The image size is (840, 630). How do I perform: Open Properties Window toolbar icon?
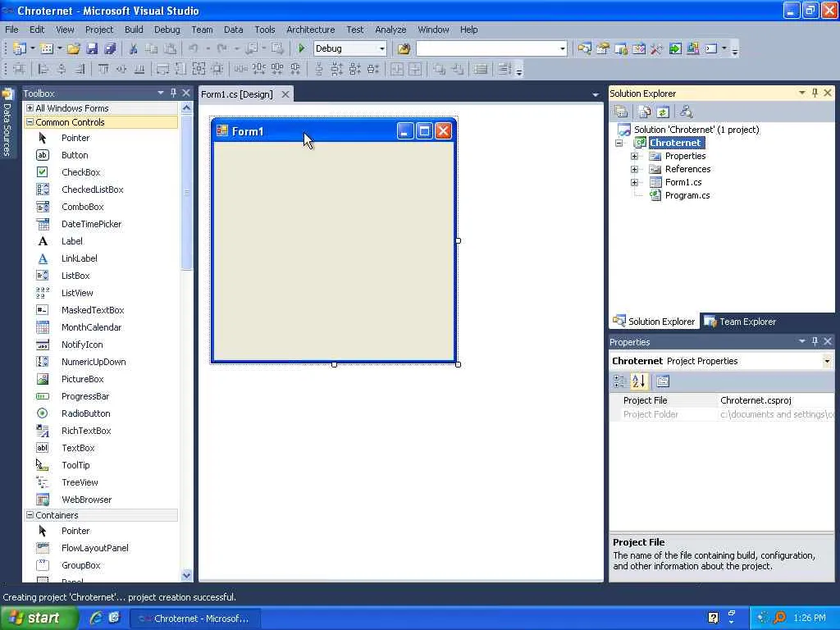603,48
